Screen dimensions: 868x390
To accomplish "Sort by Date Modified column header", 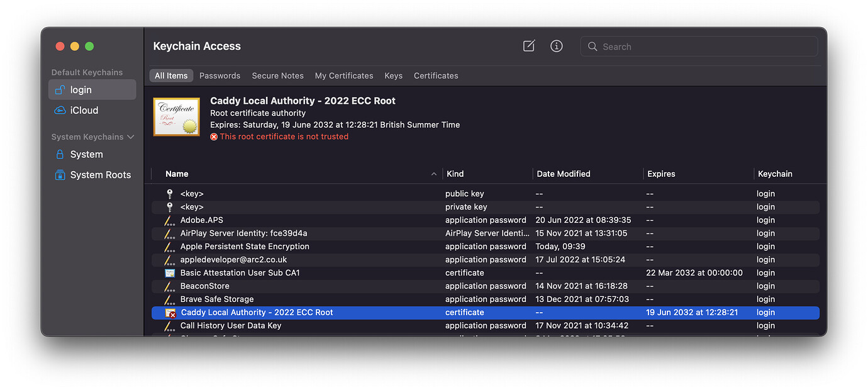I will click(563, 174).
